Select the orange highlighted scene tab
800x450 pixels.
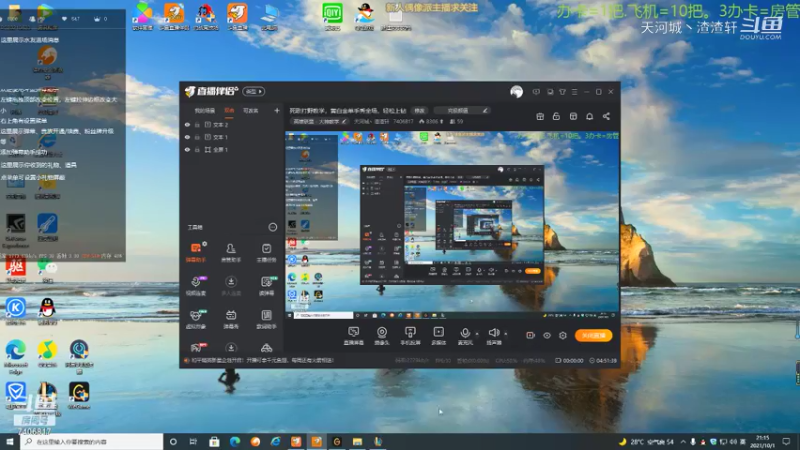click(229, 111)
